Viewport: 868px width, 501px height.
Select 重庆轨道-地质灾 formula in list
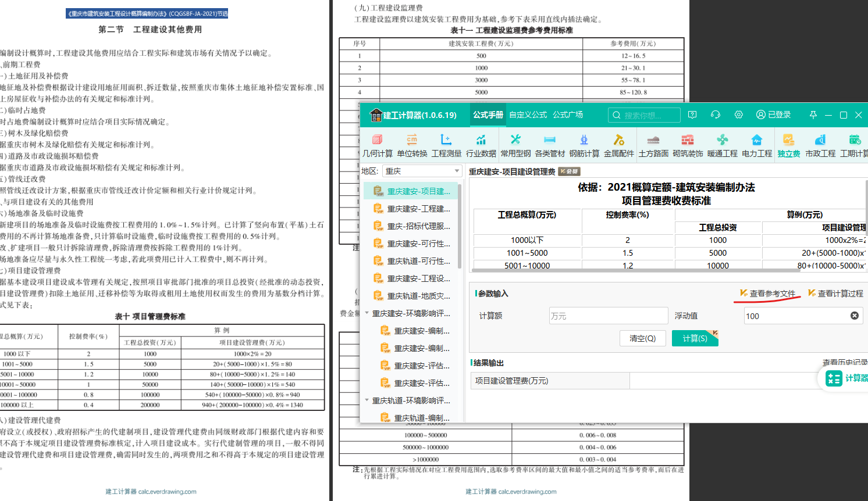coord(411,296)
